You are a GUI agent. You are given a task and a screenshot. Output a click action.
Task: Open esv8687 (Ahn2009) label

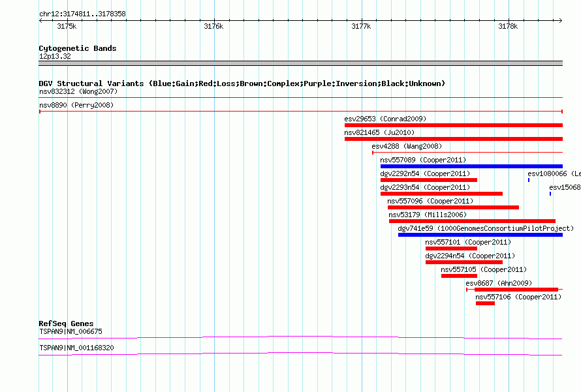[x=499, y=283]
